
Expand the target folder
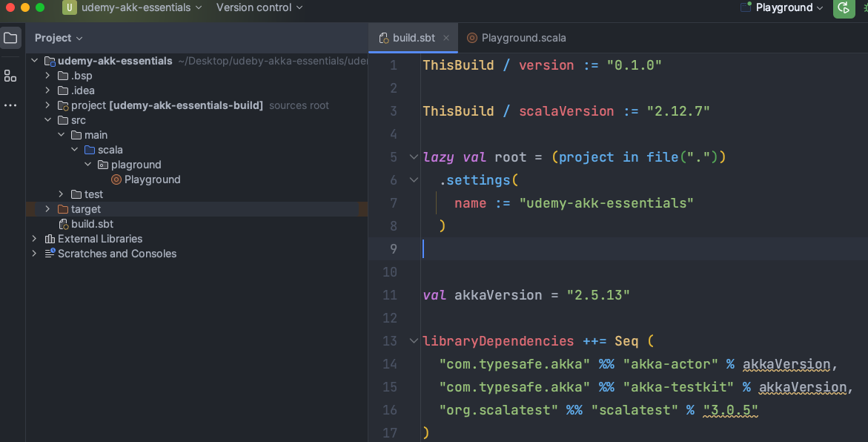tap(48, 209)
